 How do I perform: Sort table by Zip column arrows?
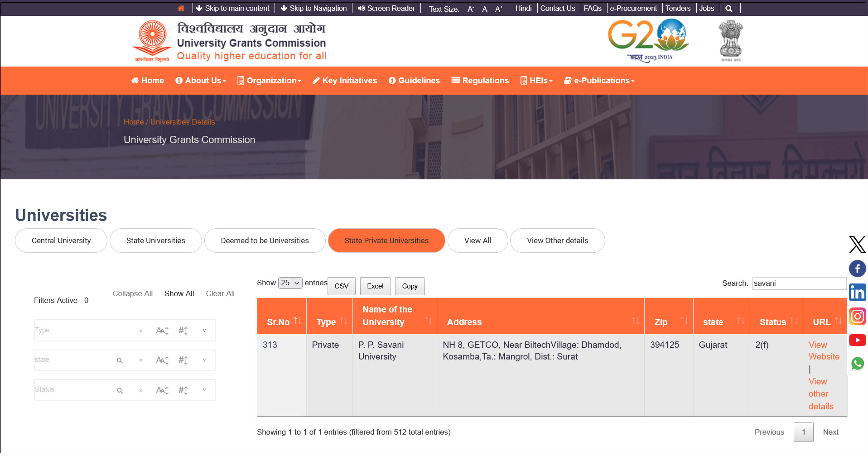[684, 321]
